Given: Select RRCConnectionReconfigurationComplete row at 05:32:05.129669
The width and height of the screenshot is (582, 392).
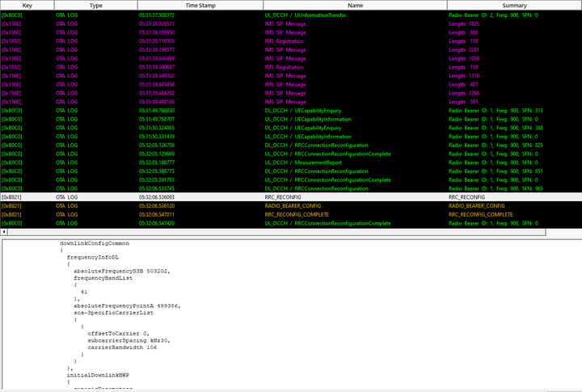Looking at the screenshot, I should (291, 154).
